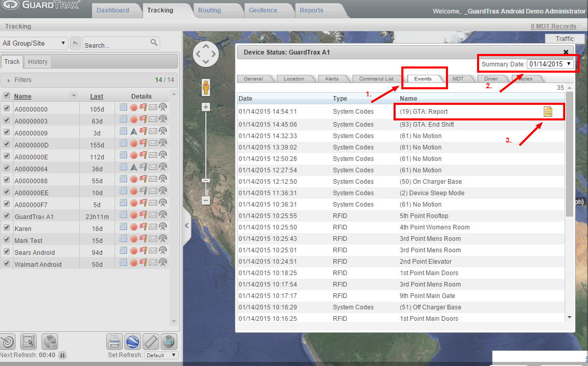The width and height of the screenshot is (588, 366).
Task: Click the globe map image icon
Action: pos(169,342)
